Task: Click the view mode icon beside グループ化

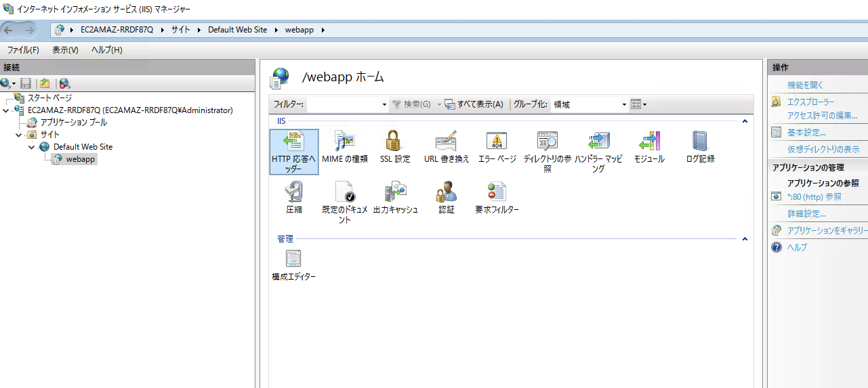Action: point(636,104)
